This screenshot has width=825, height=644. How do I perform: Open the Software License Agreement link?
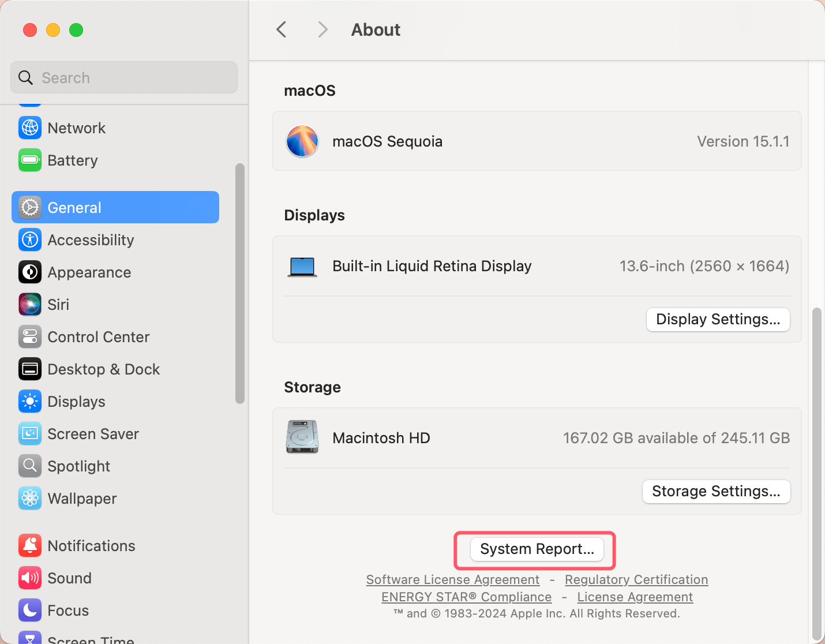tap(453, 579)
